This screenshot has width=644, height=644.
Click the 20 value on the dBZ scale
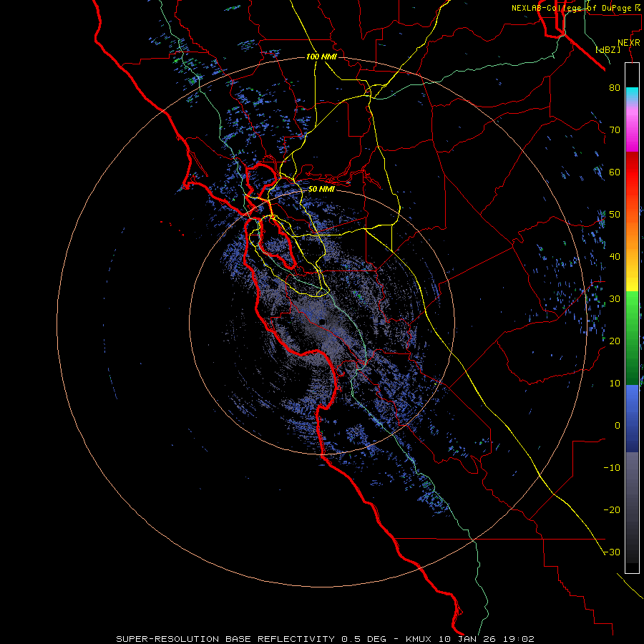tap(615, 341)
